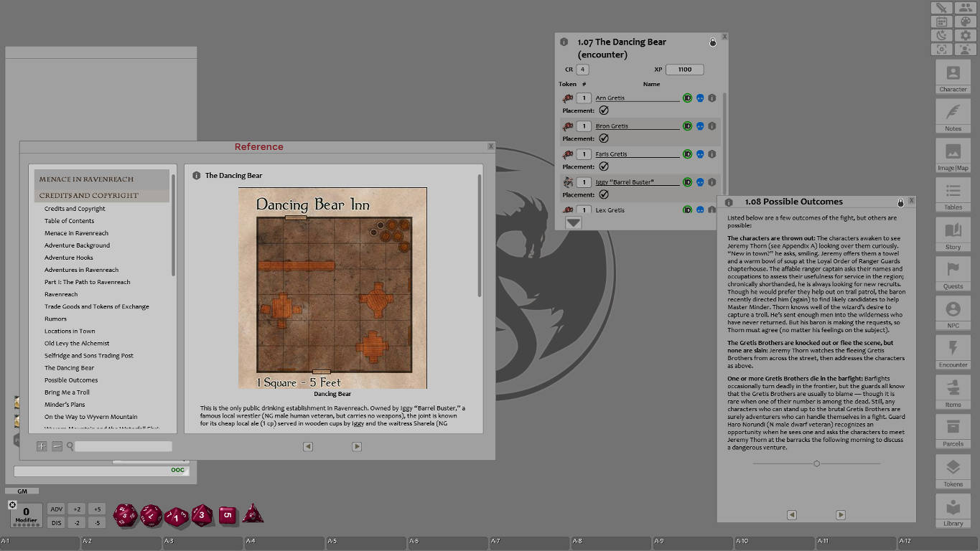Enable advantage with the ADV button
Viewport: 980px width, 551px height.
56,509
